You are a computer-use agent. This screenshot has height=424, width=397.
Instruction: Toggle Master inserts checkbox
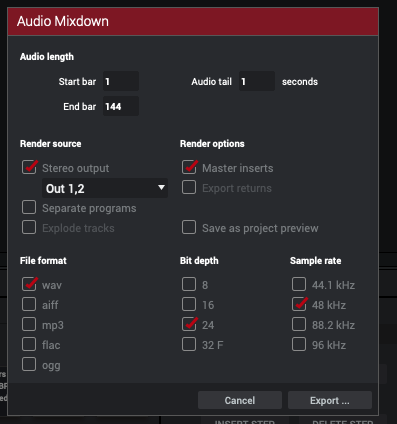(189, 167)
